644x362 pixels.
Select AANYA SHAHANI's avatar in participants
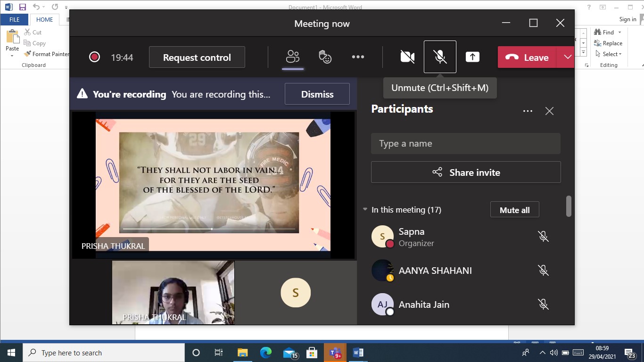coord(382,271)
